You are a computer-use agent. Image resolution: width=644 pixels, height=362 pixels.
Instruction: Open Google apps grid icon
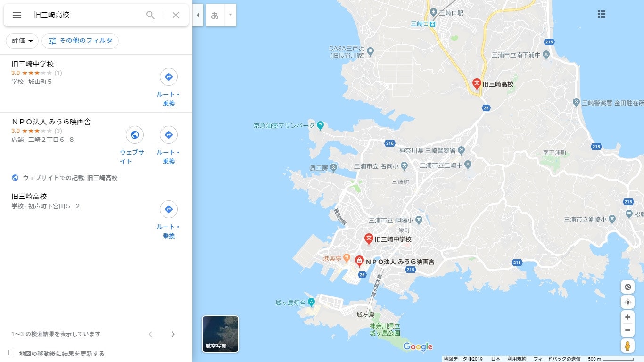602,14
